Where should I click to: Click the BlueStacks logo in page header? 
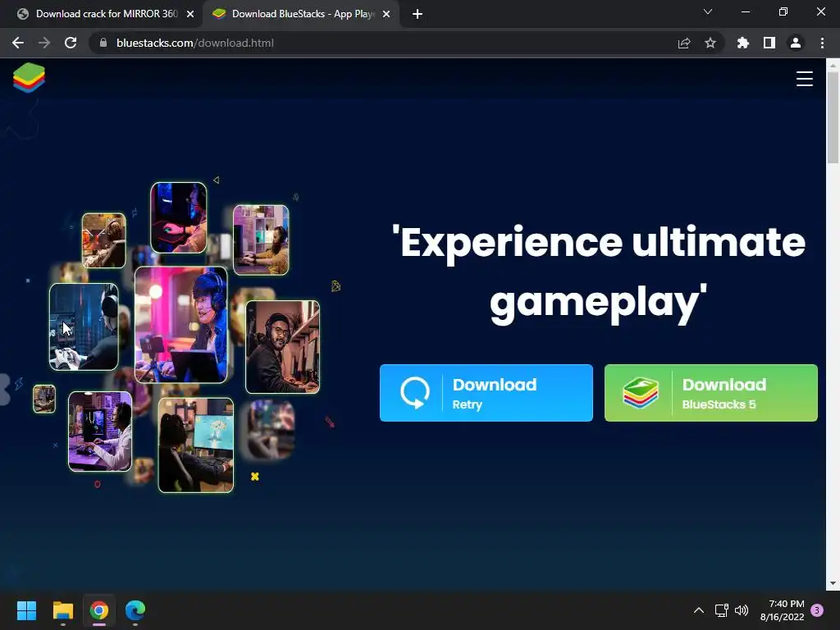[29, 77]
